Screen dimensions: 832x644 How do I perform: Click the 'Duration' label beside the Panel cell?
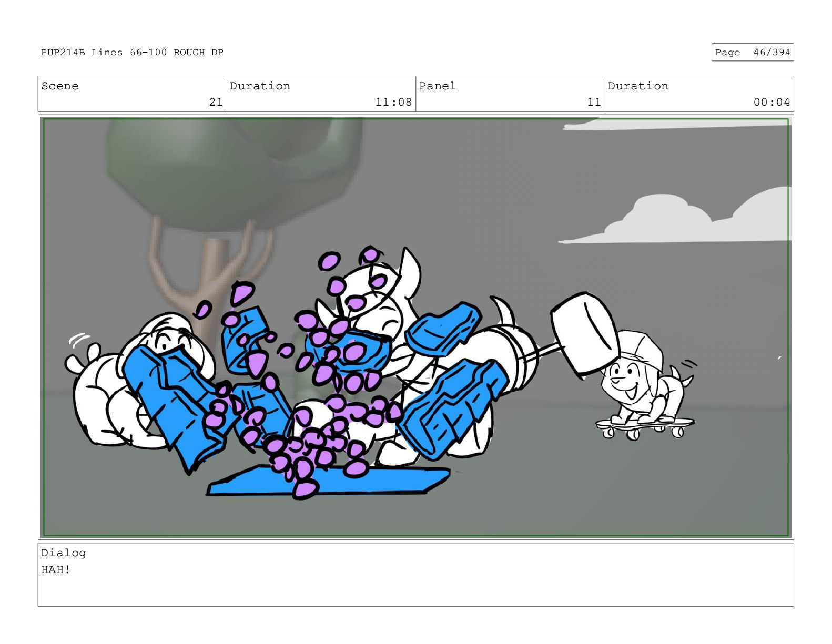pos(638,86)
